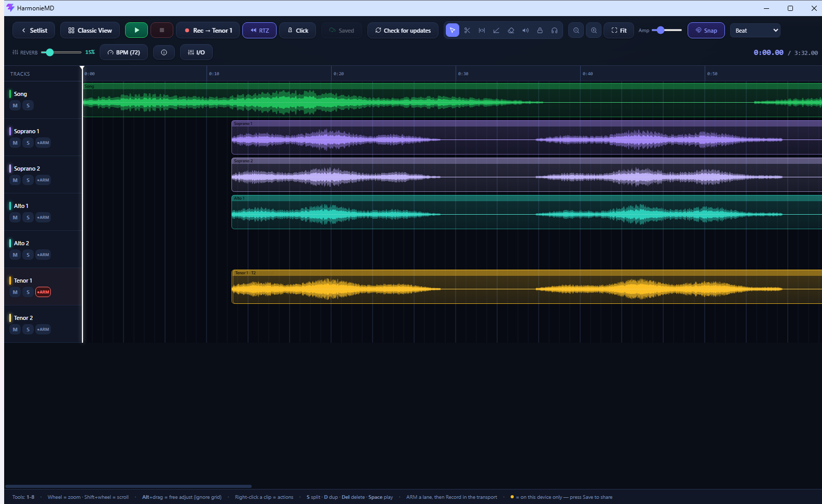Check for updates
Viewport: 822px width, 504px height.
click(x=403, y=30)
